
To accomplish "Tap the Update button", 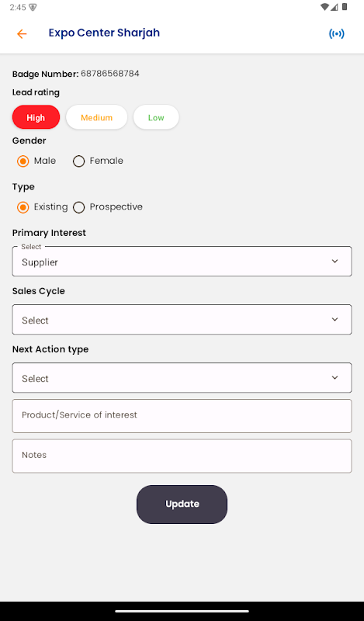I will click(x=182, y=504).
